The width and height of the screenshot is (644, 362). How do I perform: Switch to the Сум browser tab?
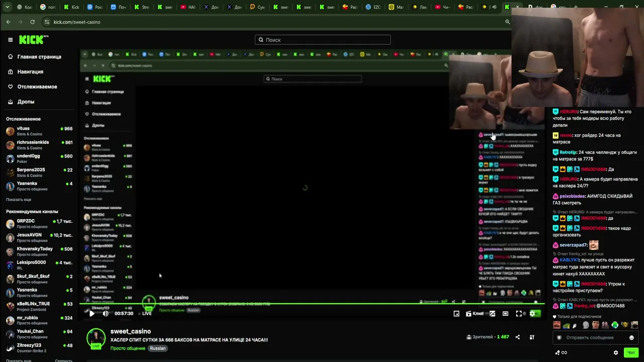[257, 7]
